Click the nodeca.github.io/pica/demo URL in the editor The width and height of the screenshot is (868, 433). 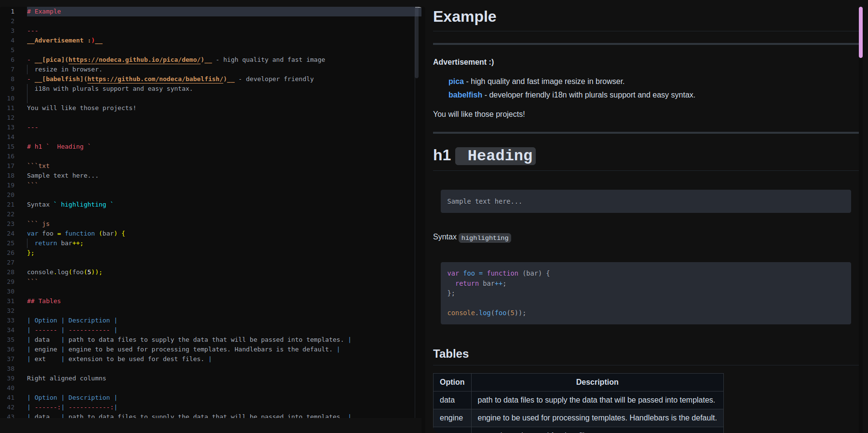135,60
